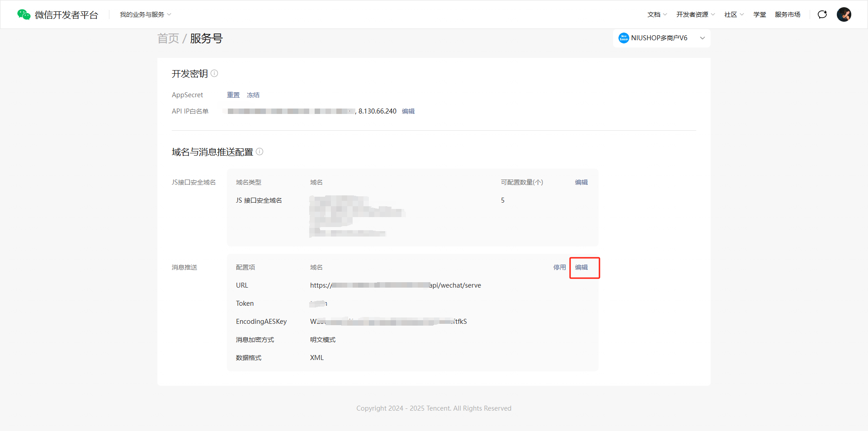Open the NIUSHOP多商户V6 account selector
The height and width of the screenshot is (431, 868).
(661, 38)
